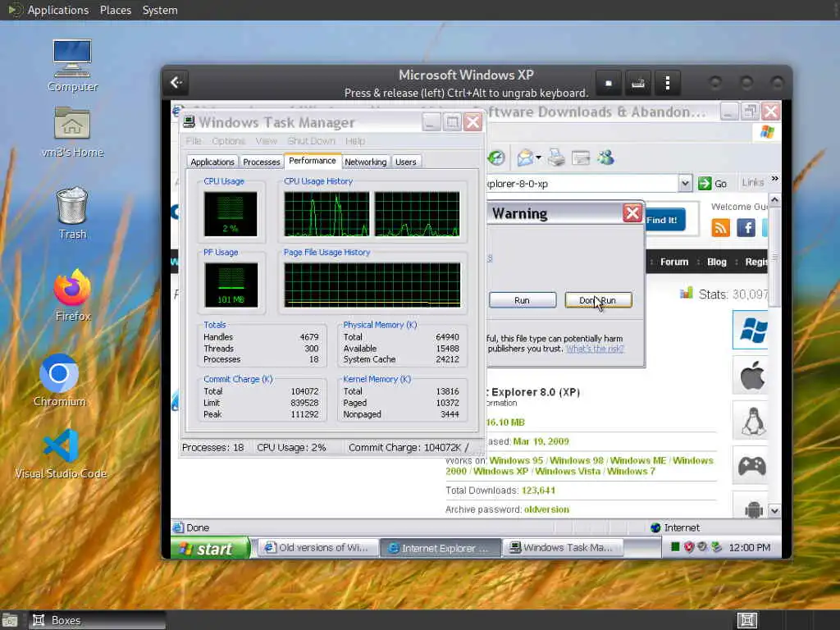Click the History clock icon in IE toolbar

496,157
